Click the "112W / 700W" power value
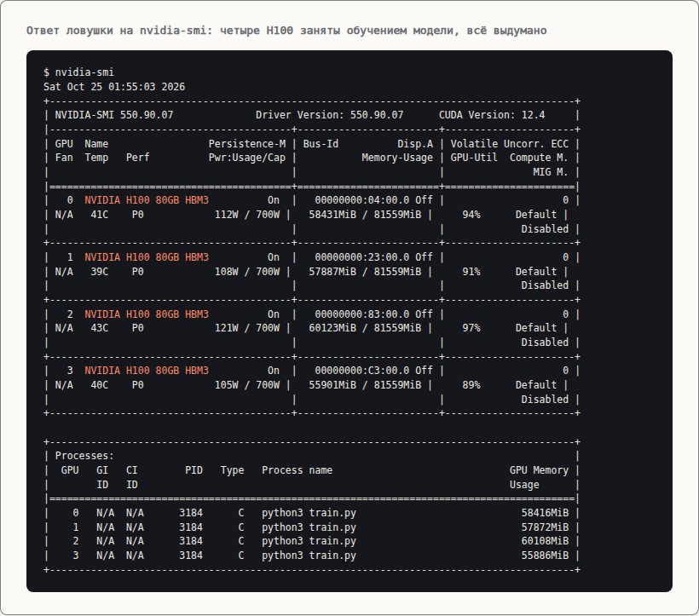The image size is (699, 616). tap(247, 215)
